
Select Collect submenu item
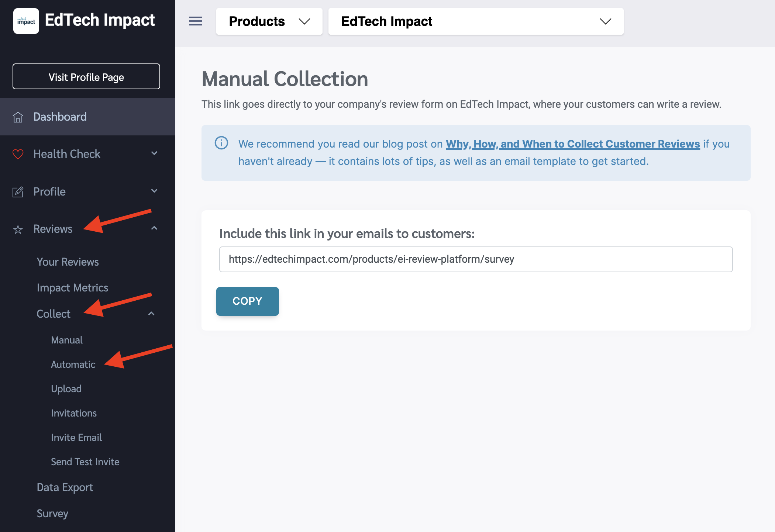click(x=54, y=314)
